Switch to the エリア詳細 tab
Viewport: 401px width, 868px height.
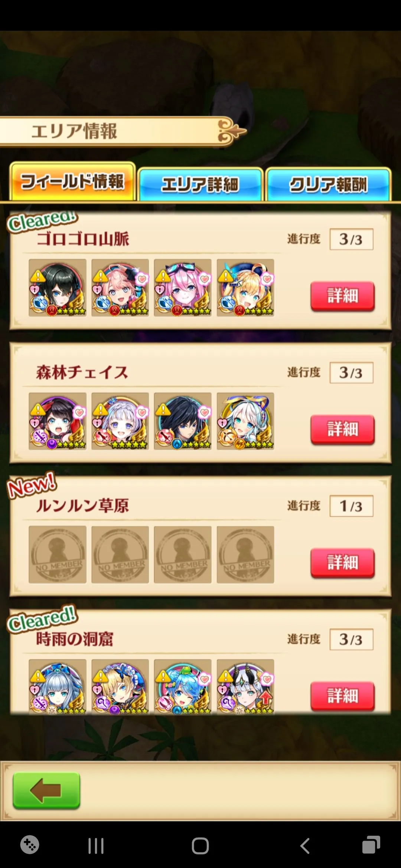point(200,184)
